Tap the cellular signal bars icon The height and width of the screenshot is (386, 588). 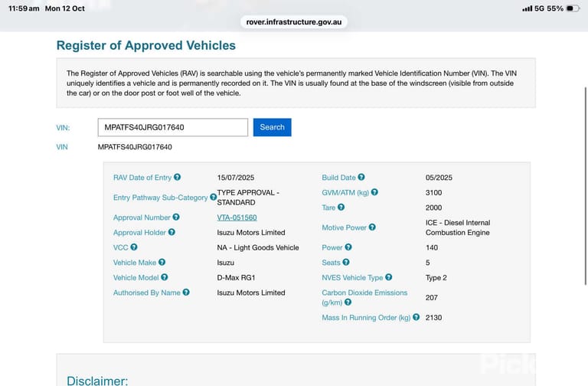(528, 8)
